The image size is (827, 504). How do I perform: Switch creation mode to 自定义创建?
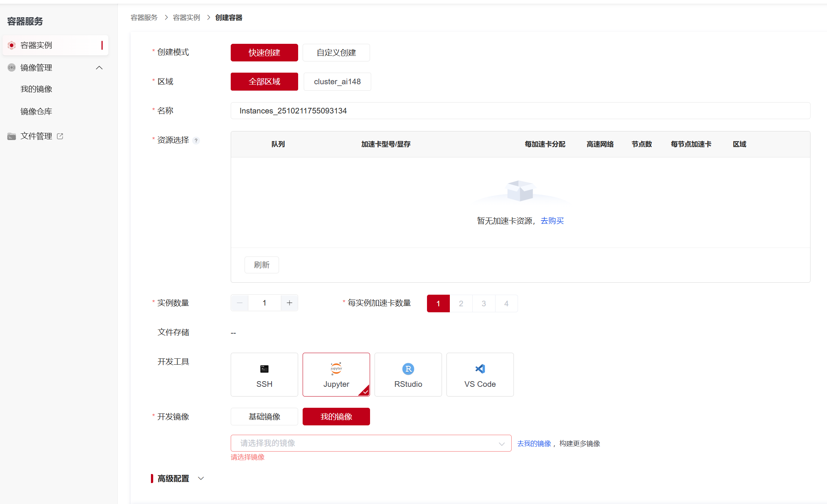pyautogui.click(x=336, y=52)
